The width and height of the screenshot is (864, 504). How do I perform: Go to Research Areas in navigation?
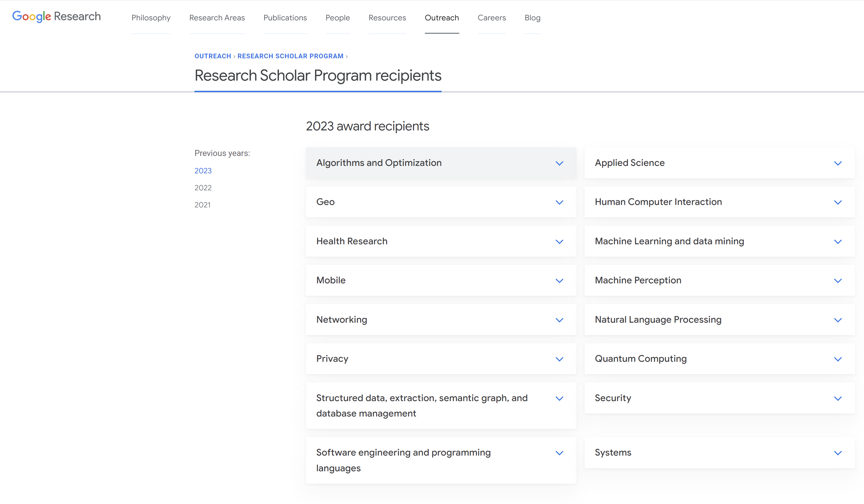217,18
